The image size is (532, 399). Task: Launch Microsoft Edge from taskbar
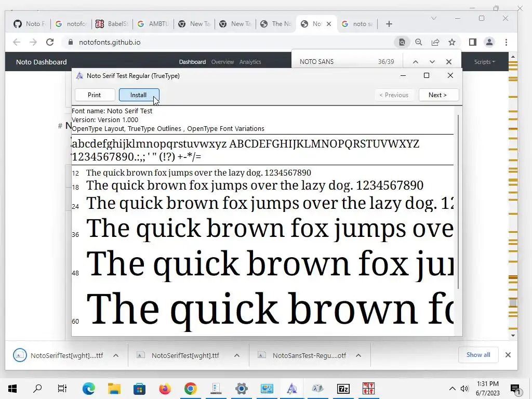(88, 389)
